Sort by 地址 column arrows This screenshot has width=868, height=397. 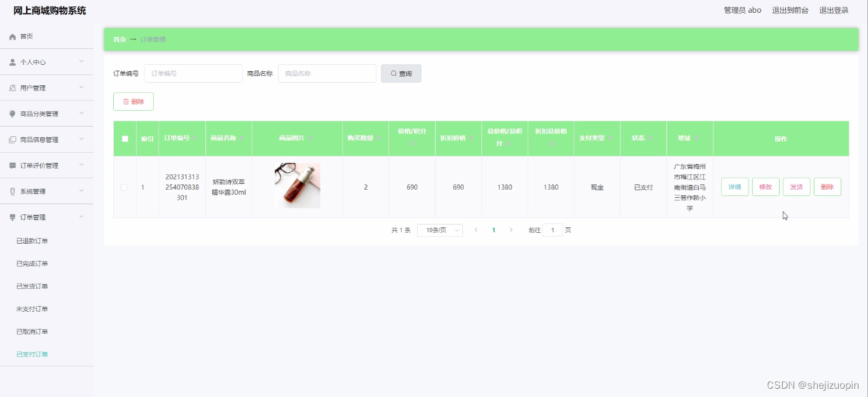(x=698, y=139)
